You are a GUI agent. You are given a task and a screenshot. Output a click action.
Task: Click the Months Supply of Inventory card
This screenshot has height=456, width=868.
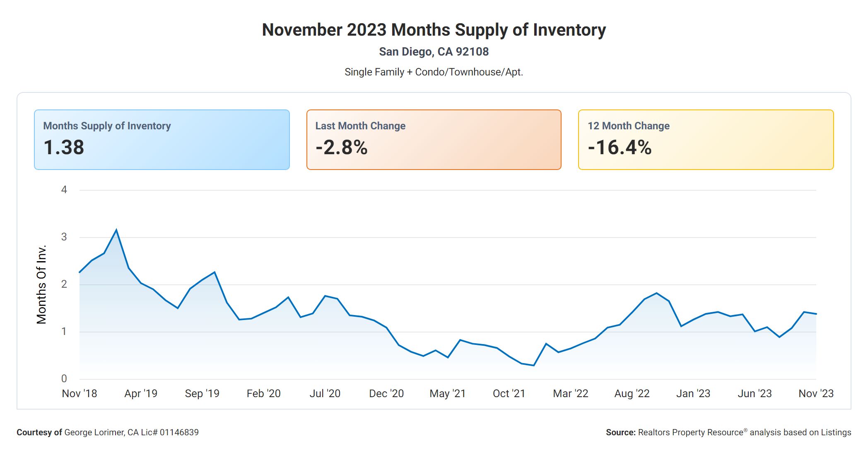(x=162, y=140)
